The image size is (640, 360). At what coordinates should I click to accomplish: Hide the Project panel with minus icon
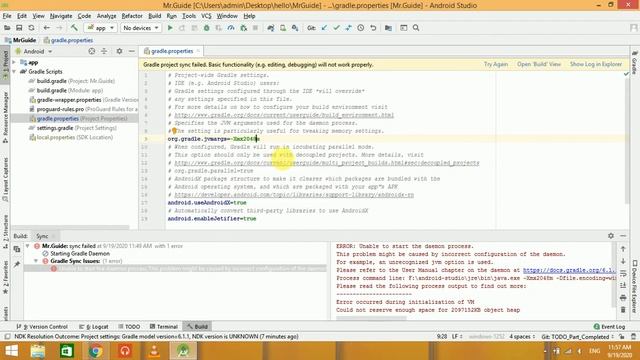tap(131, 51)
